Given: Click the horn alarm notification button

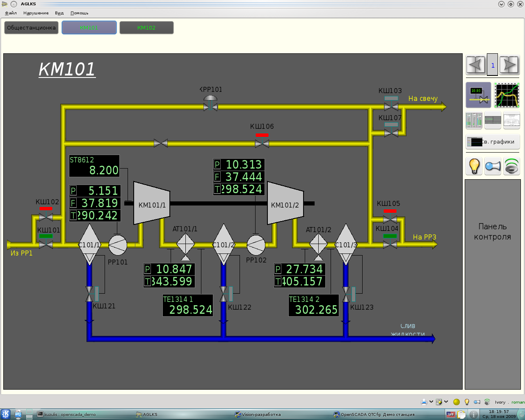Looking at the screenshot, I should click(x=493, y=166).
